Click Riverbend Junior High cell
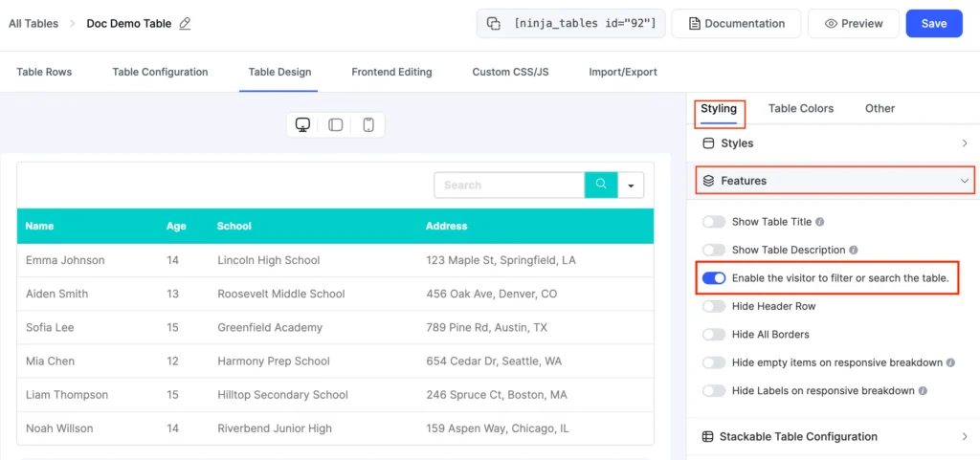The height and width of the screenshot is (460, 980). (275, 428)
